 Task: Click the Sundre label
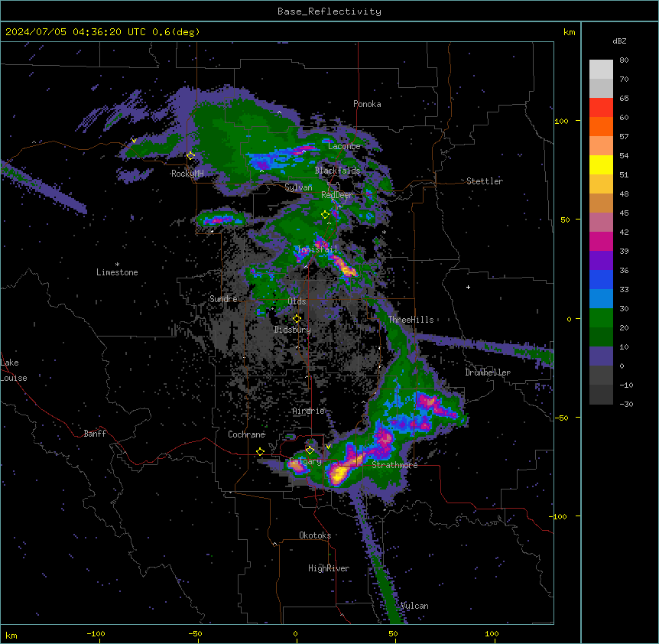tap(223, 299)
